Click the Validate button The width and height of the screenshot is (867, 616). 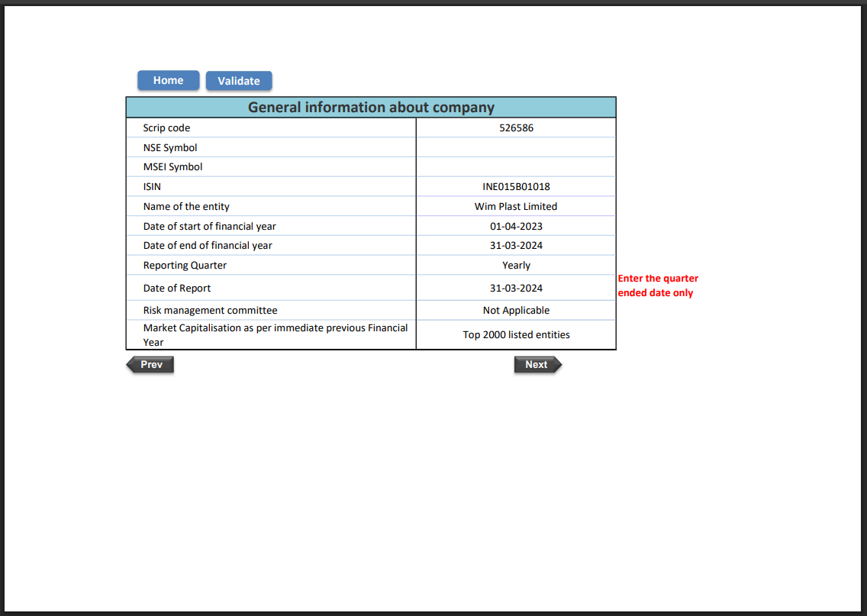[239, 81]
